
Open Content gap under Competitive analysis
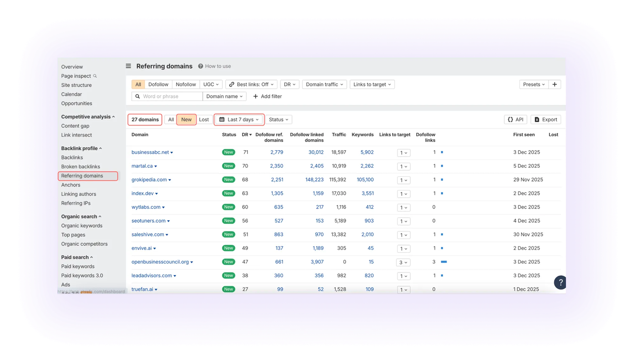click(x=75, y=126)
